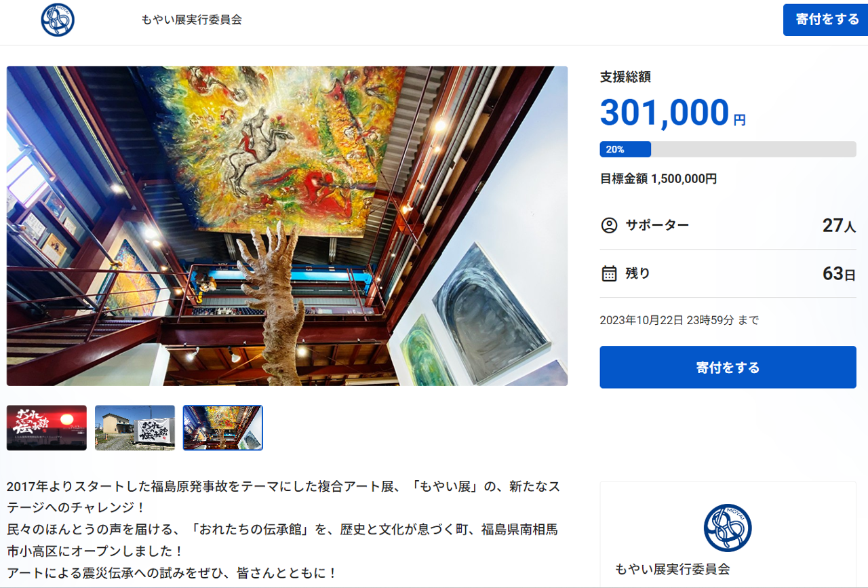Click the 301,000 円 total support amount

[x=673, y=113]
